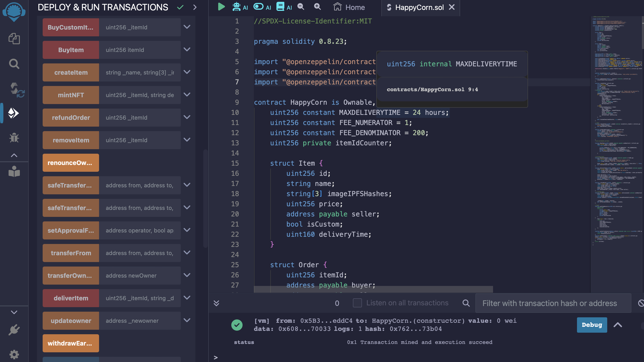The image size is (644, 362).
Task: Click updateowner address _newowner input
Action: tap(140, 321)
